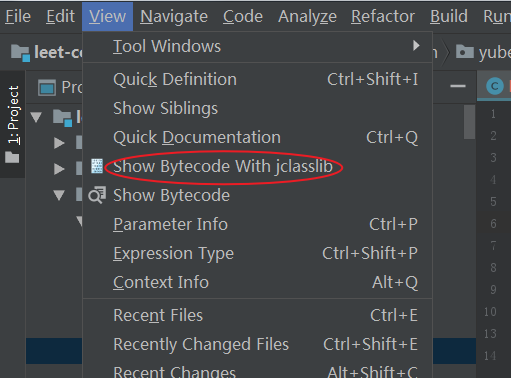Click the hide panel minus icon

click(458, 86)
